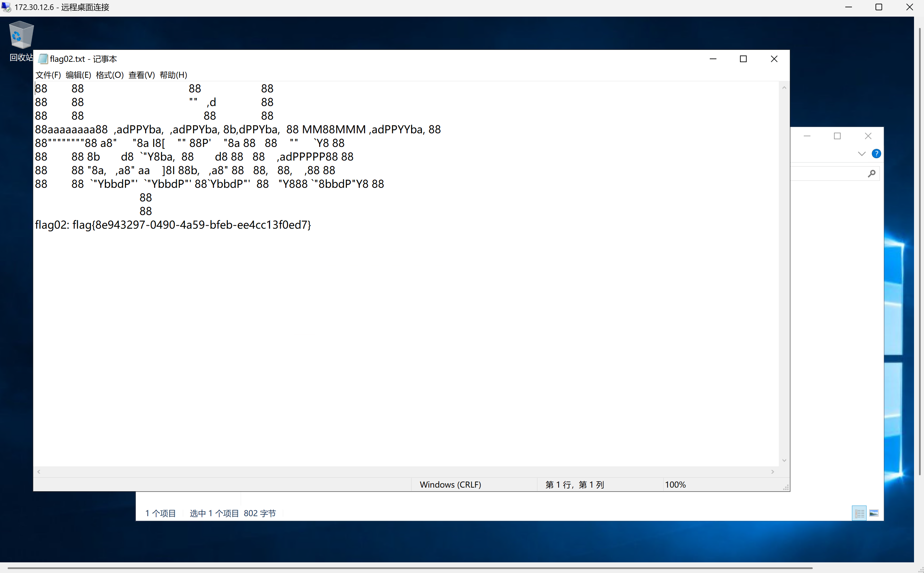Click Notepad horizontal scrollbar right arrow
Screen dimensions: 924x573
pyautogui.click(x=773, y=472)
